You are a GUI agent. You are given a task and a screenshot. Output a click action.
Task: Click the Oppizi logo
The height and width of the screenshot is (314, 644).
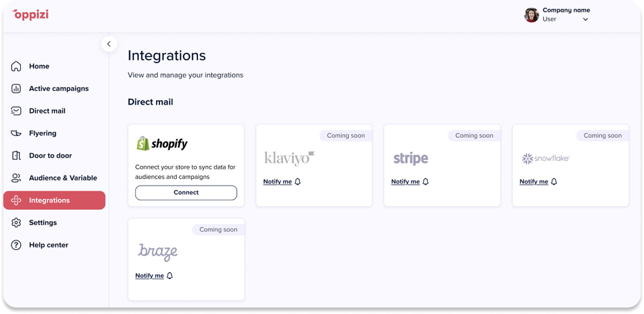[30, 15]
